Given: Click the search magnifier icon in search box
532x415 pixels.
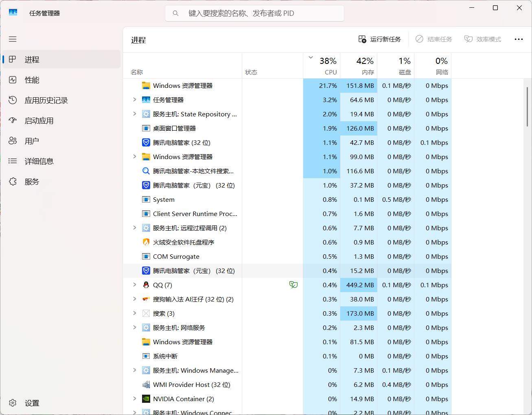Looking at the screenshot, I should (x=175, y=13).
